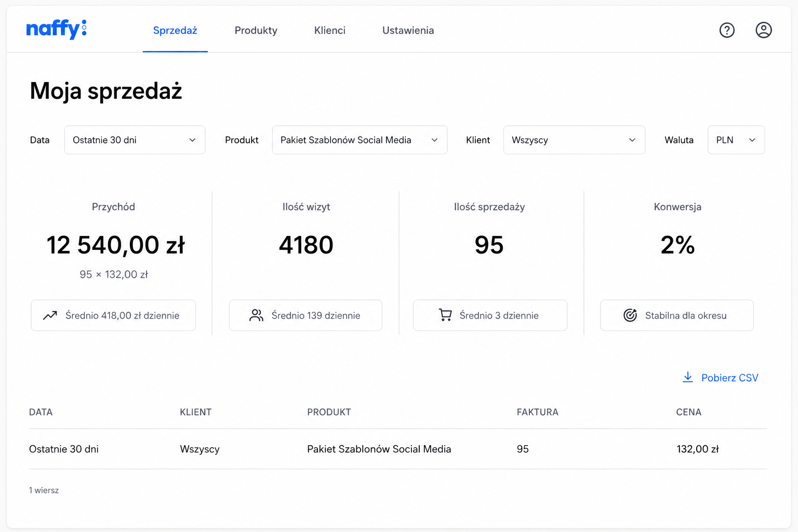This screenshot has height=532, width=798.
Task: Click the PRODUKT column header
Action: (329, 412)
